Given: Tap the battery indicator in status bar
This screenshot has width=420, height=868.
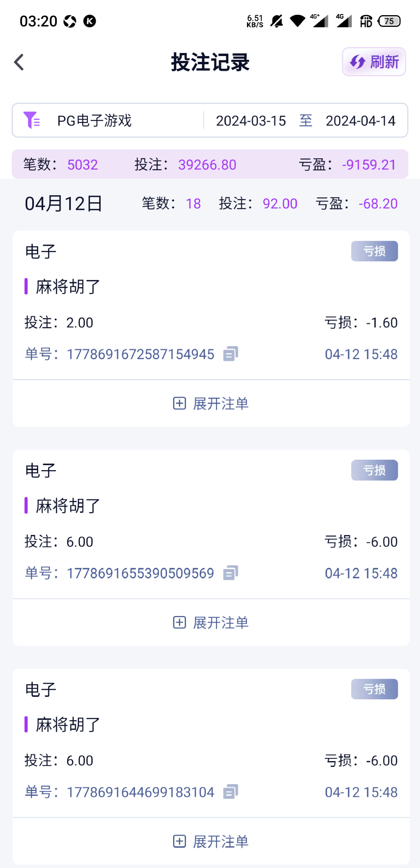Looking at the screenshot, I should (389, 21).
